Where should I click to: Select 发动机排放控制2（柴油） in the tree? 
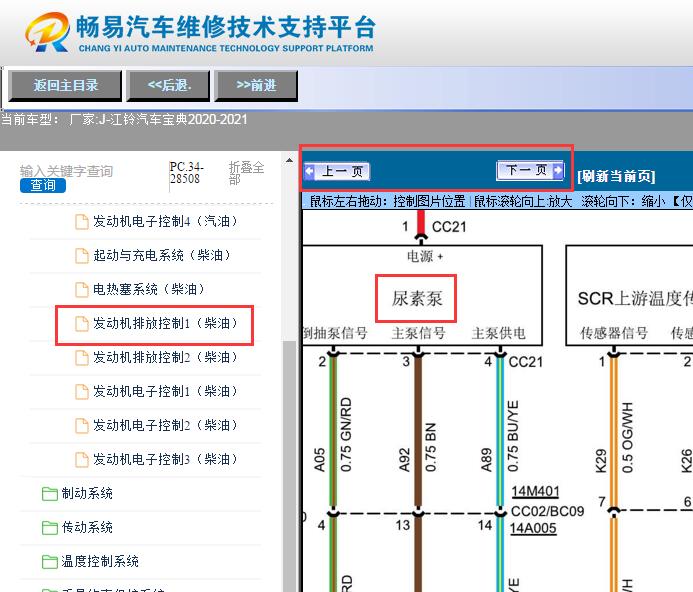[x=165, y=357]
